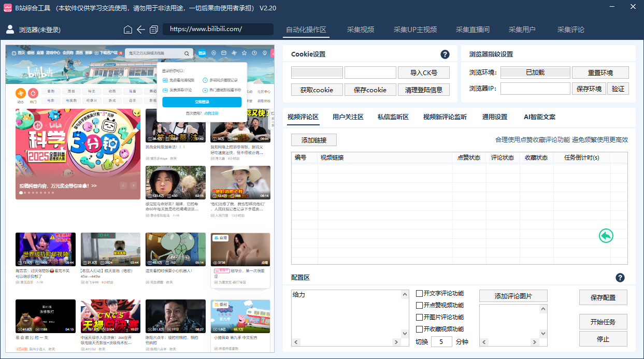Enable the 开点赞视频功能 checkbox

click(419, 305)
